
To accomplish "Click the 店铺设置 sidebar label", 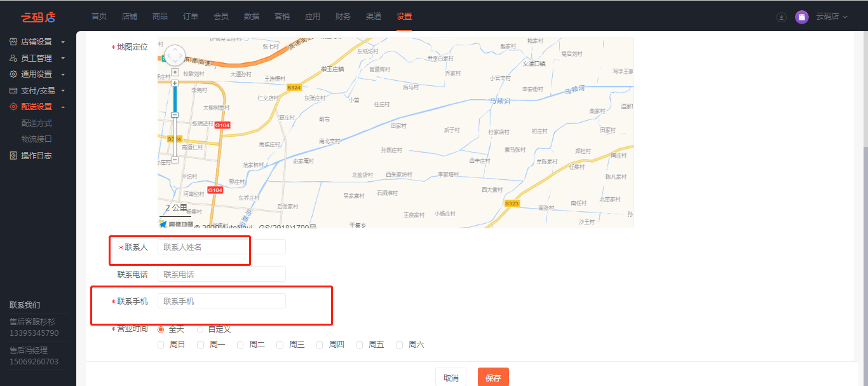I will coord(37,42).
